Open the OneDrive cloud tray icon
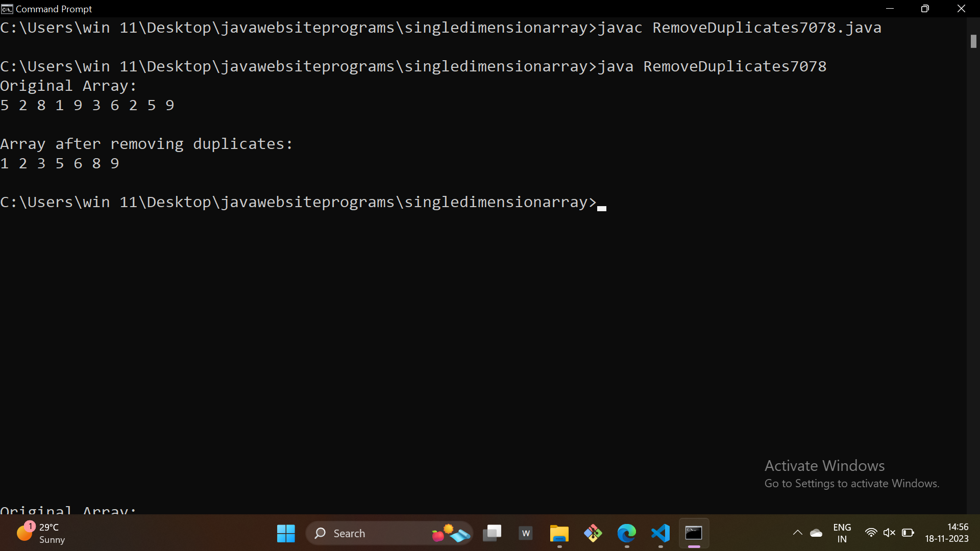This screenshot has height=551, width=980. 816,533
